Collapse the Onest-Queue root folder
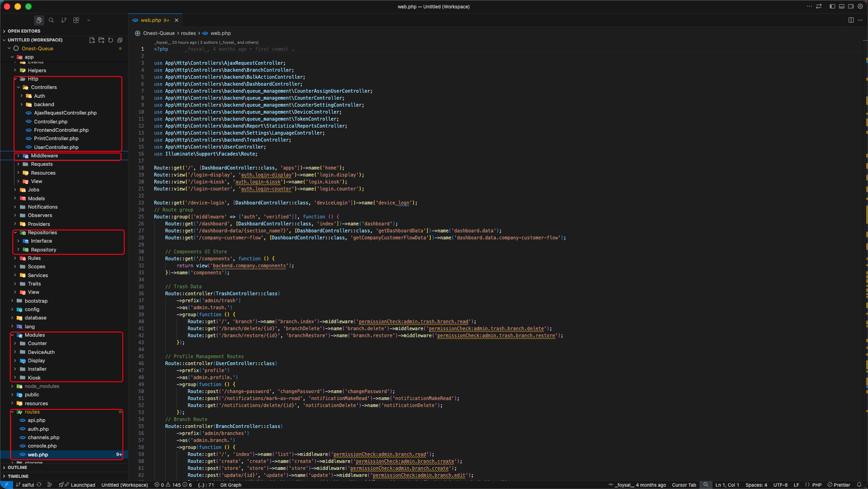Viewport: 868px width, 489px height. (x=37, y=48)
